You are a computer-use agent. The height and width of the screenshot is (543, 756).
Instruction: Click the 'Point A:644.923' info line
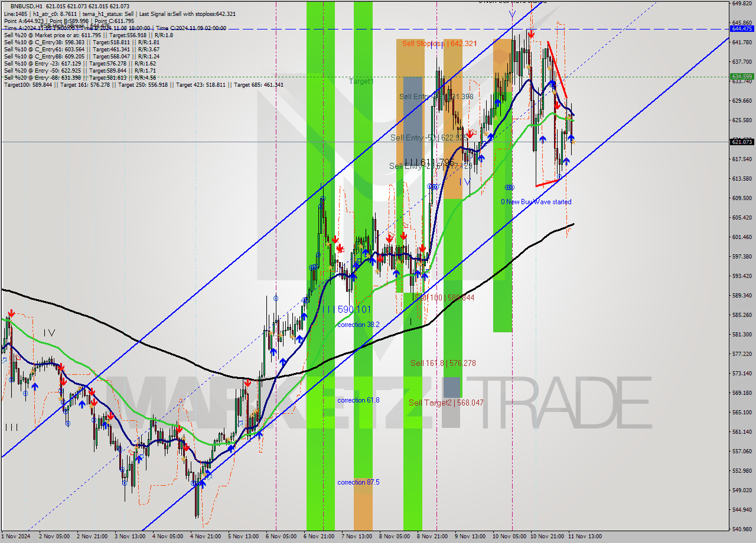(69, 21)
